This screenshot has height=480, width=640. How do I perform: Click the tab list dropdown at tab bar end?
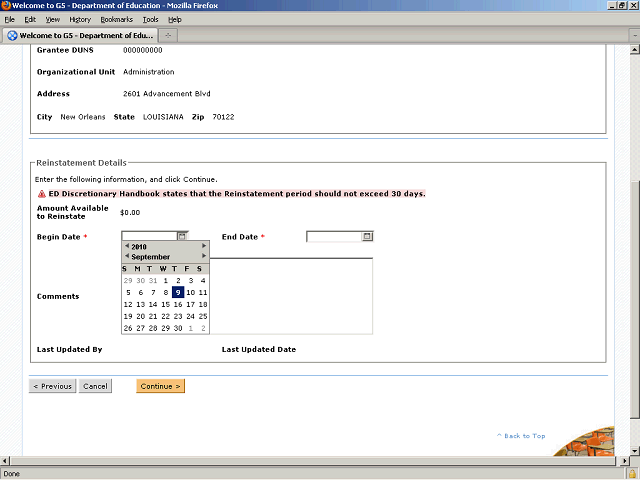point(635,36)
